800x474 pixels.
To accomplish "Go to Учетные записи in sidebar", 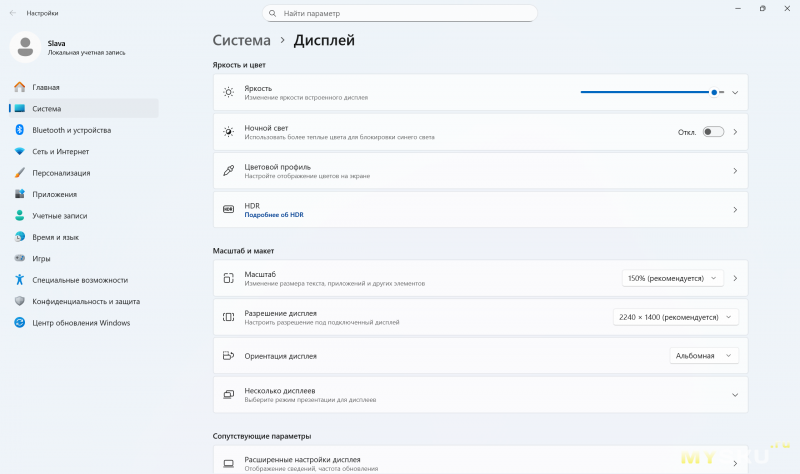I will point(59,216).
